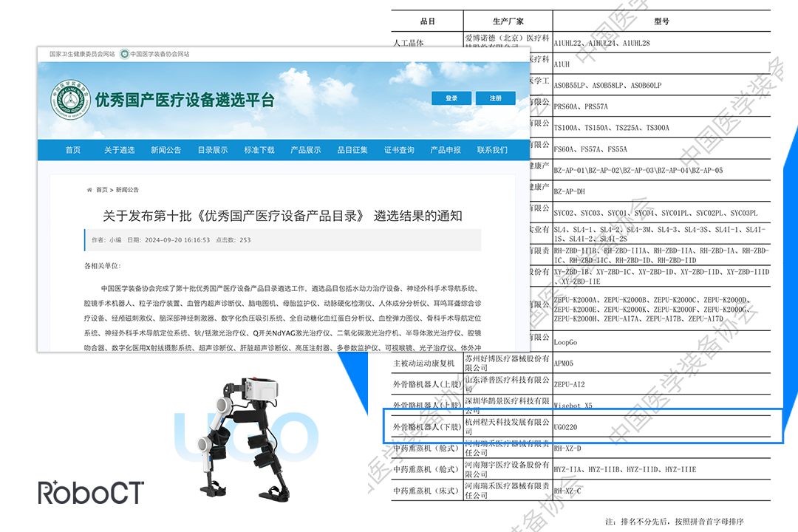
Task: Open the 标准下载 menu item
Action: (x=259, y=150)
